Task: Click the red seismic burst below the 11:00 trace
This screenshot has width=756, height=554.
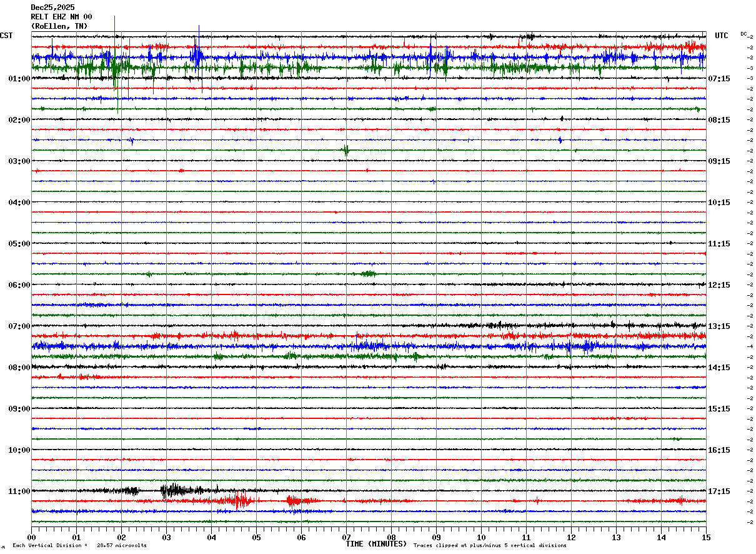Action: point(239,500)
